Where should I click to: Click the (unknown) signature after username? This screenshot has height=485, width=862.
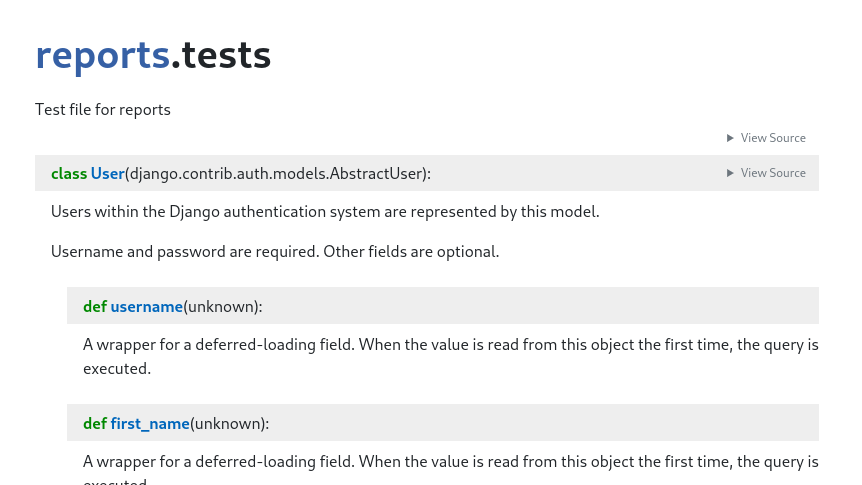click(223, 307)
